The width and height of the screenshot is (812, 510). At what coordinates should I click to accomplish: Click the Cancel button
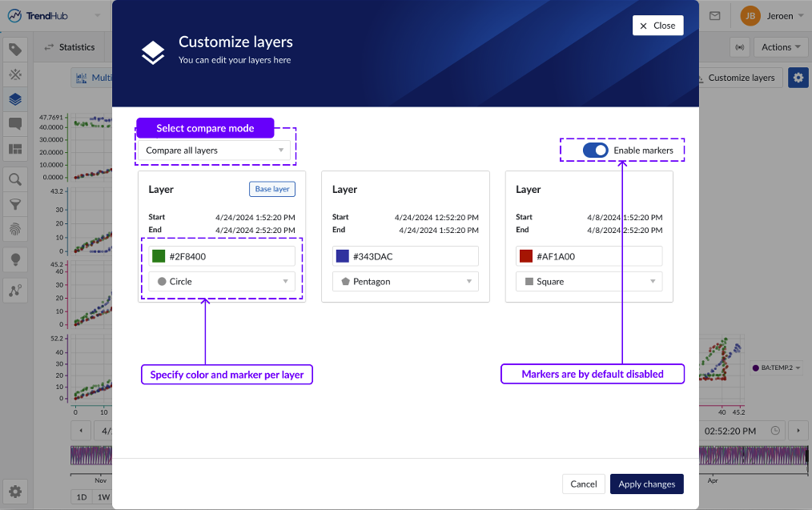pyautogui.click(x=584, y=484)
